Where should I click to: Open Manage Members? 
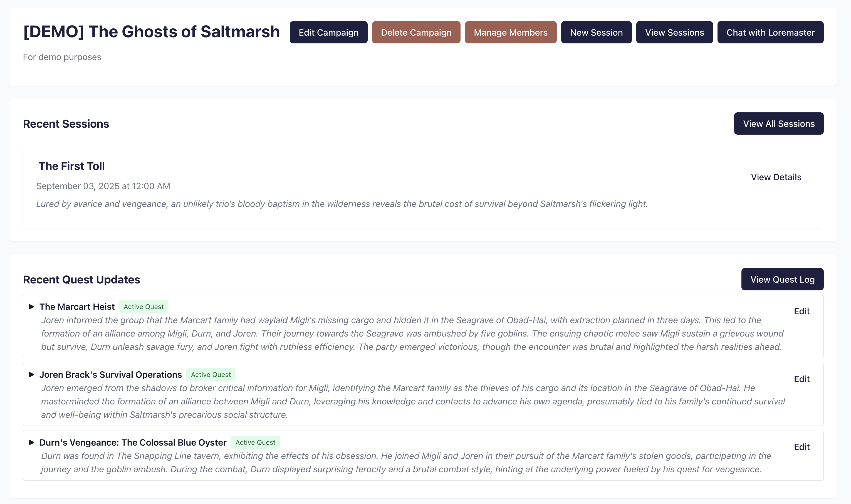pos(510,32)
